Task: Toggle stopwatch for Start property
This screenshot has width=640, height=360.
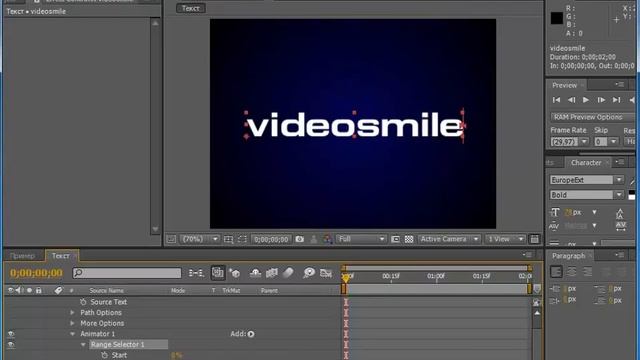Action: [x=104, y=355]
